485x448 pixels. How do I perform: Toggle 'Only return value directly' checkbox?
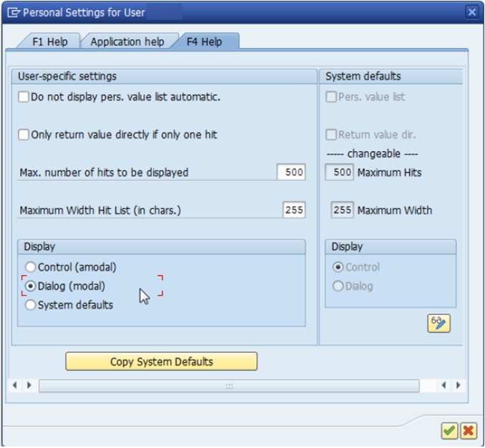(24, 135)
